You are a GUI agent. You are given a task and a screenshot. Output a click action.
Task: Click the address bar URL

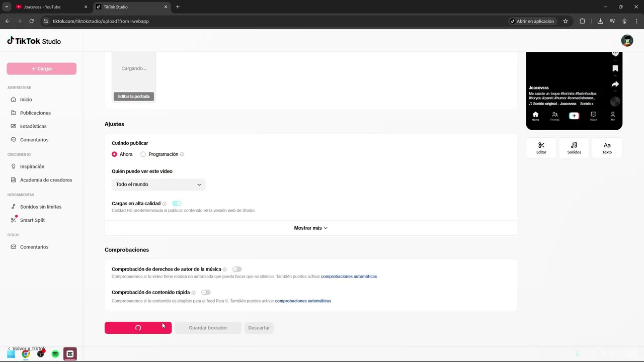pyautogui.click(x=101, y=21)
